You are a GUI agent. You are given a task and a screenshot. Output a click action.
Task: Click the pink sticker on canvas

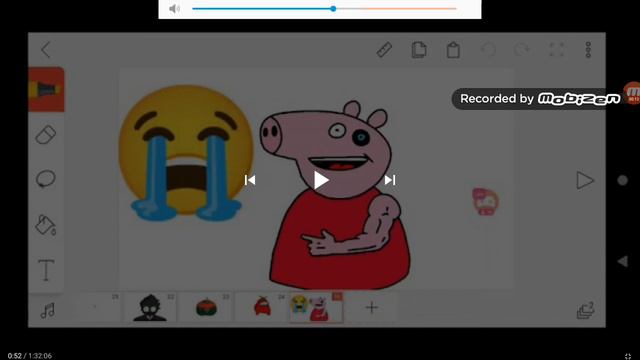click(x=485, y=201)
